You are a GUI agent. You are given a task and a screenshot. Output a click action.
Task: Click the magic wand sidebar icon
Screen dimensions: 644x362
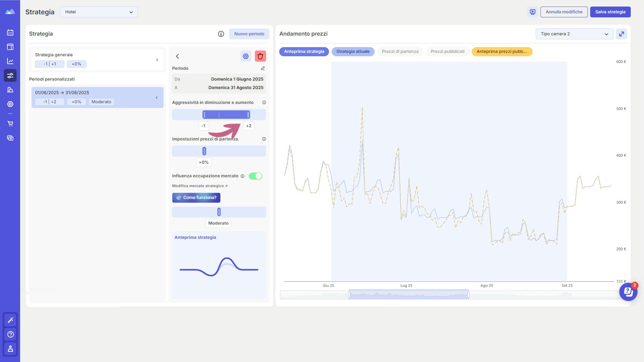pos(10,320)
